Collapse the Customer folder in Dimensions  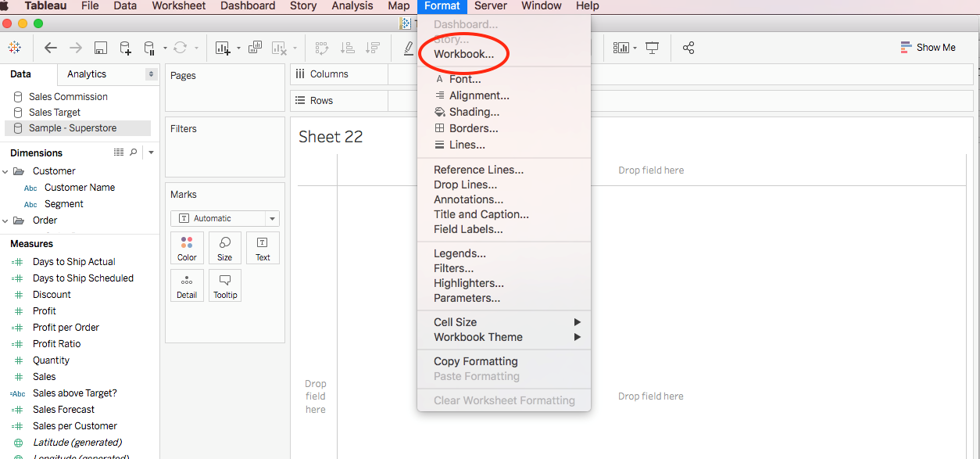pyautogui.click(x=6, y=171)
